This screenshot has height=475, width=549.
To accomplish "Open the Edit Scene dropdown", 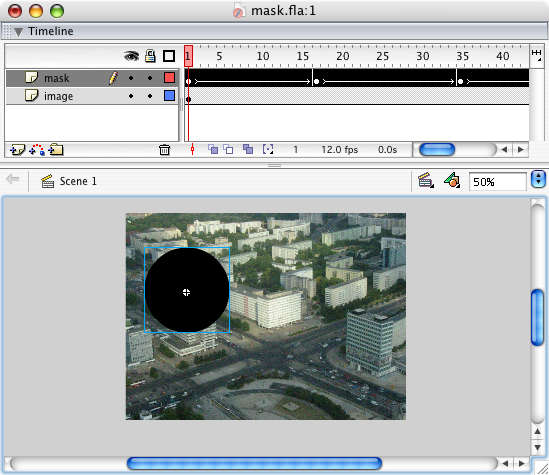I will pyautogui.click(x=426, y=180).
